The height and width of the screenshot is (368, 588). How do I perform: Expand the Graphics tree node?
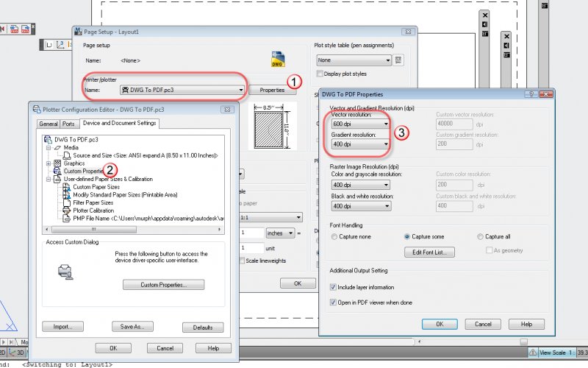49,163
